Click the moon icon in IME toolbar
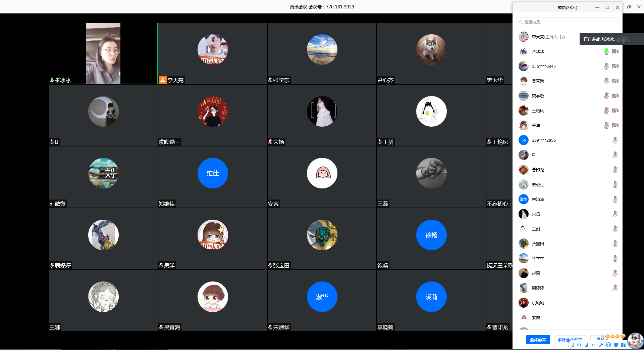644x350 pixels. [x=586, y=345]
